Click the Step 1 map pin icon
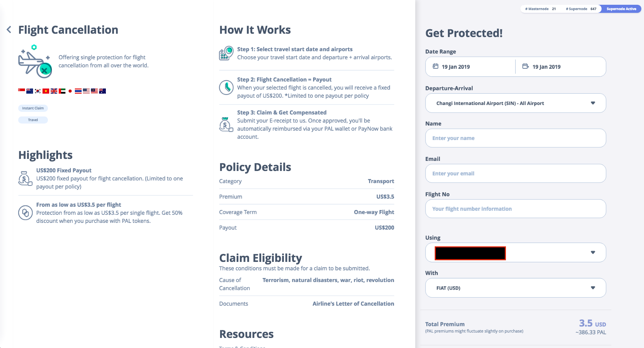 point(226,53)
